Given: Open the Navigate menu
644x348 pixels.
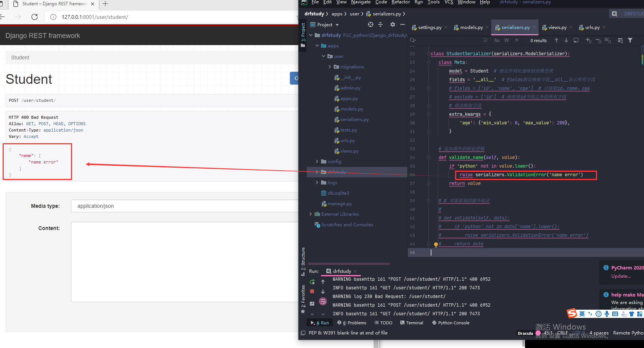Looking at the screenshot, I should click(x=361, y=2).
